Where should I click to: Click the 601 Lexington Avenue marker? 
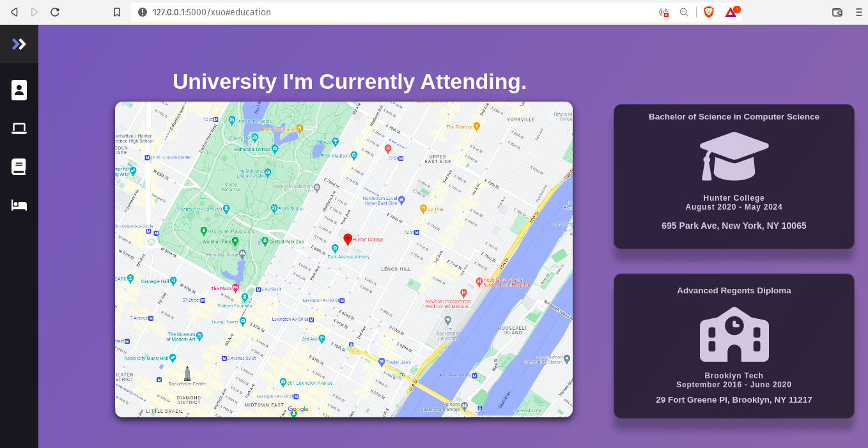pos(283,382)
